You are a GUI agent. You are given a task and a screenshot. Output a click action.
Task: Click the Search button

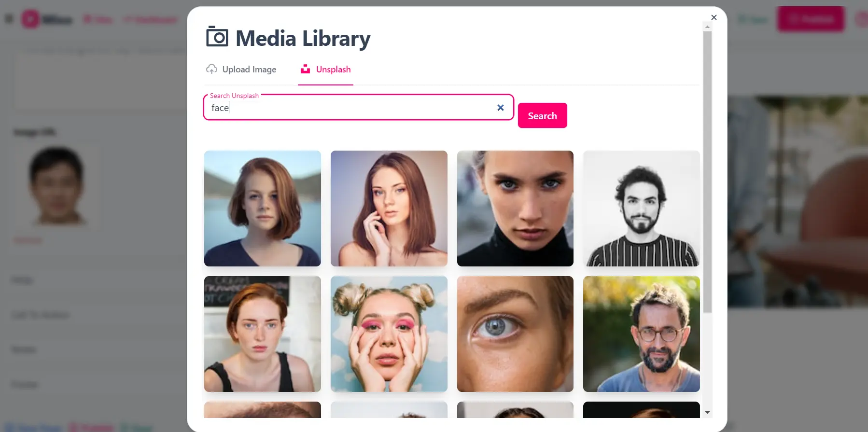point(542,115)
